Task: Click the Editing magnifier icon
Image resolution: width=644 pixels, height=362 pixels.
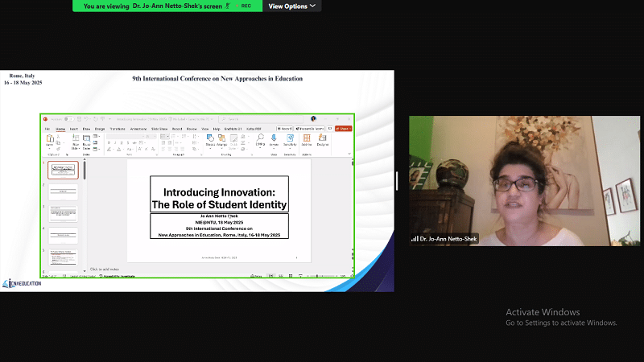Action: (x=260, y=141)
